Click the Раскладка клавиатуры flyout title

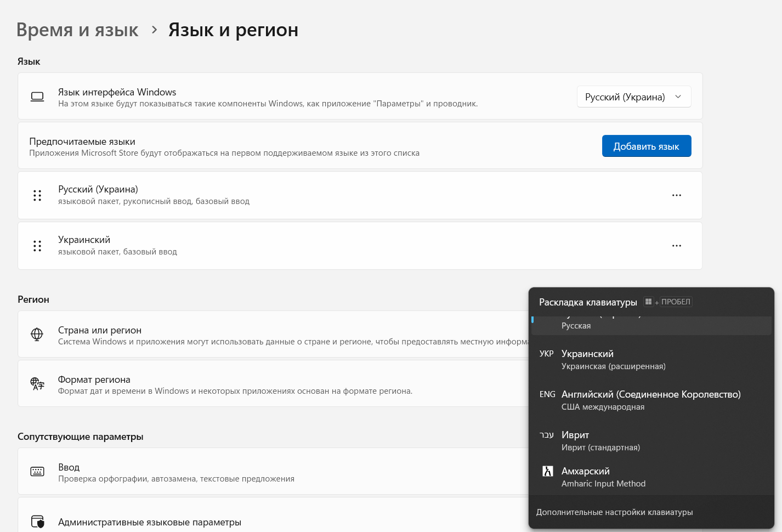point(588,302)
